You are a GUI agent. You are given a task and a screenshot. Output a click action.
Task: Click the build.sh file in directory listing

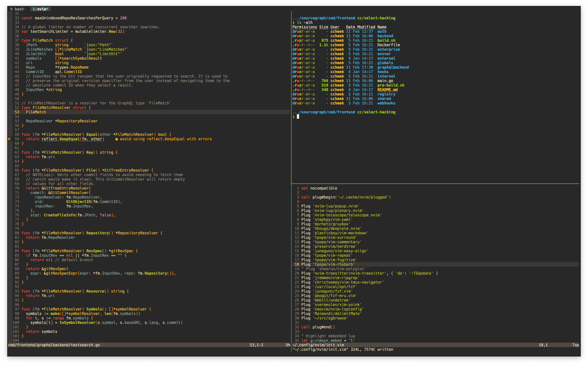[387, 40]
